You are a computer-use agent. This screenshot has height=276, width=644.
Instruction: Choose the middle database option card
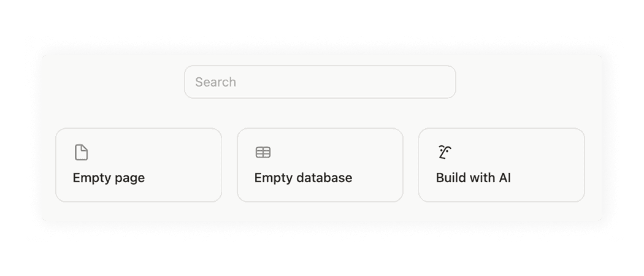tap(320, 165)
